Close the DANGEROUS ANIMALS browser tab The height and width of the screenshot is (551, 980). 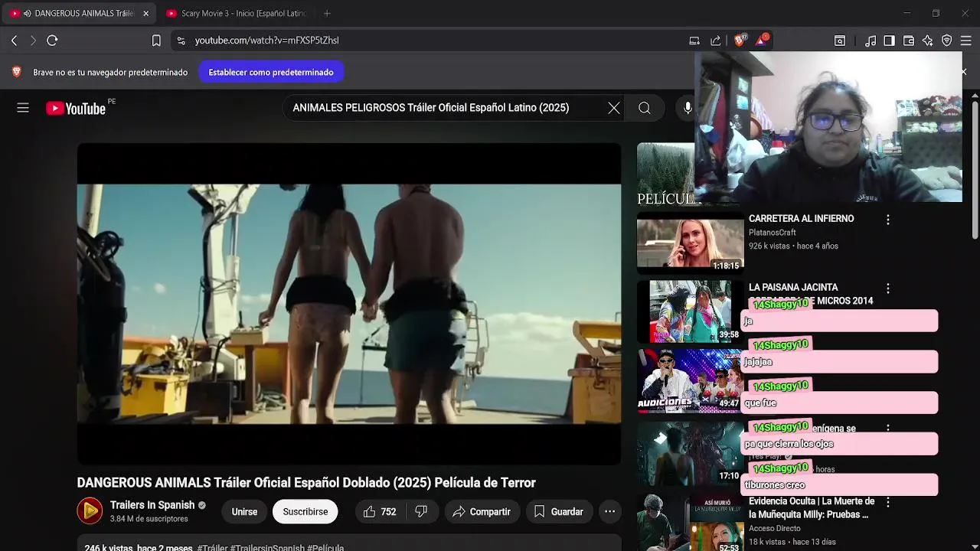(x=145, y=13)
